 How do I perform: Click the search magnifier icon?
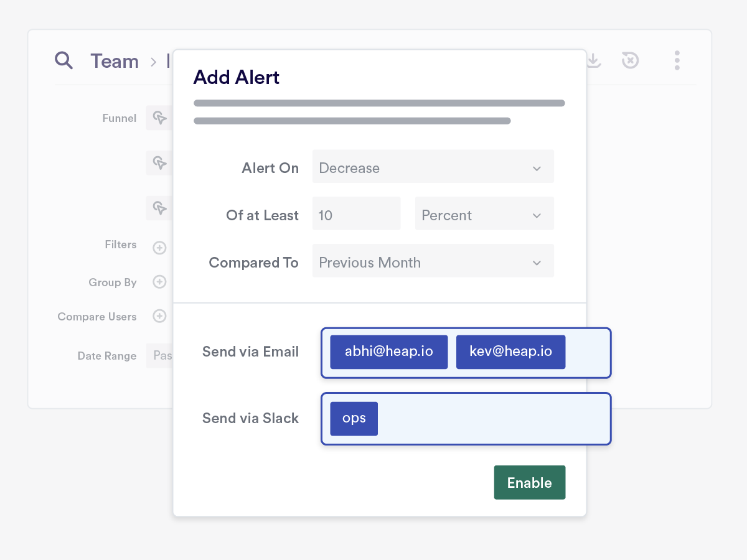63,60
